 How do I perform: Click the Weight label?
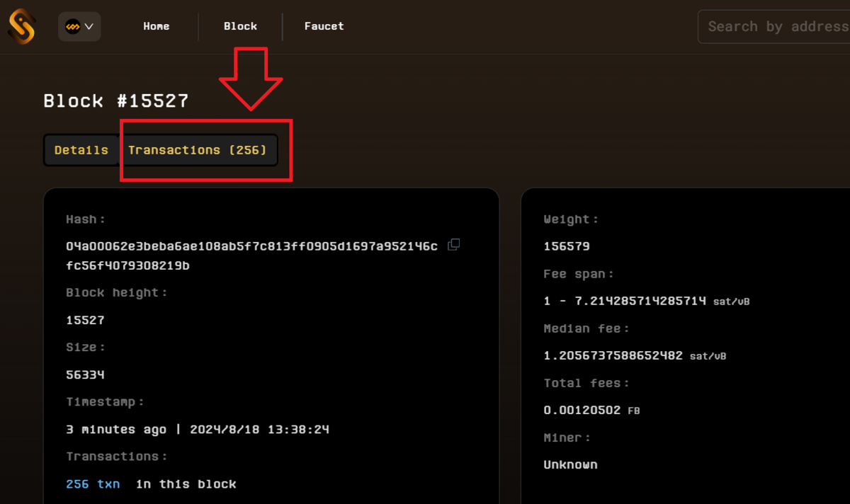pos(571,219)
